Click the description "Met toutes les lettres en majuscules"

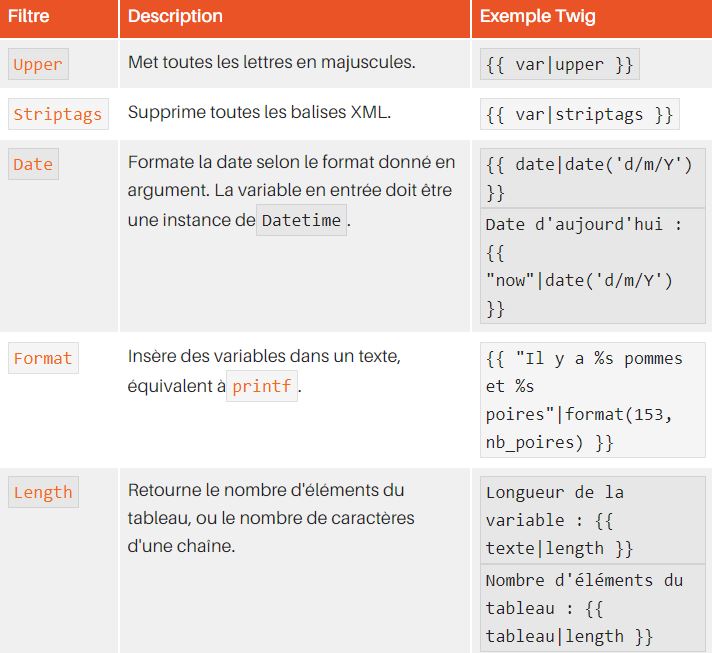pyautogui.click(x=271, y=63)
